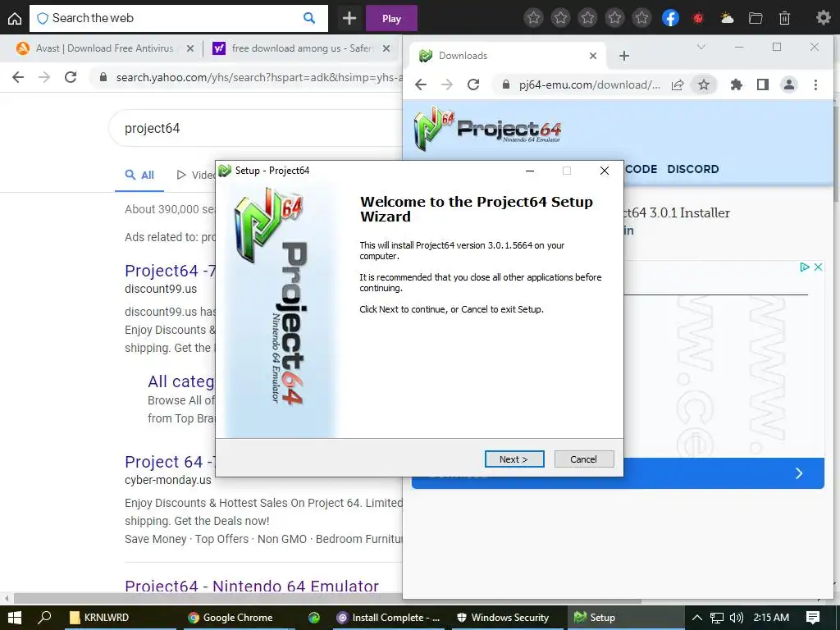Click the project64 Yahoo search field

[257, 128]
